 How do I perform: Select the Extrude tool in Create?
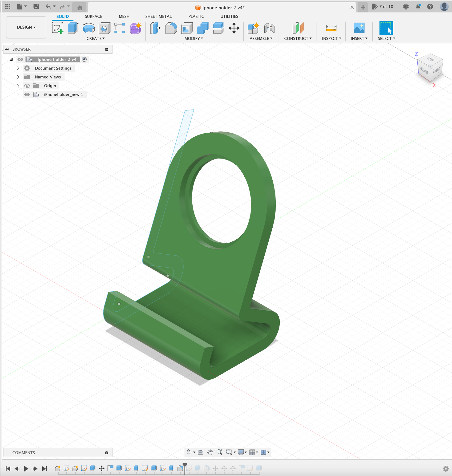tap(73, 28)
